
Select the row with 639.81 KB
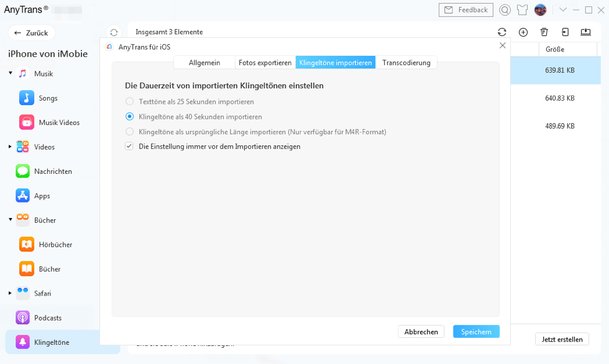tap(556, 70)
